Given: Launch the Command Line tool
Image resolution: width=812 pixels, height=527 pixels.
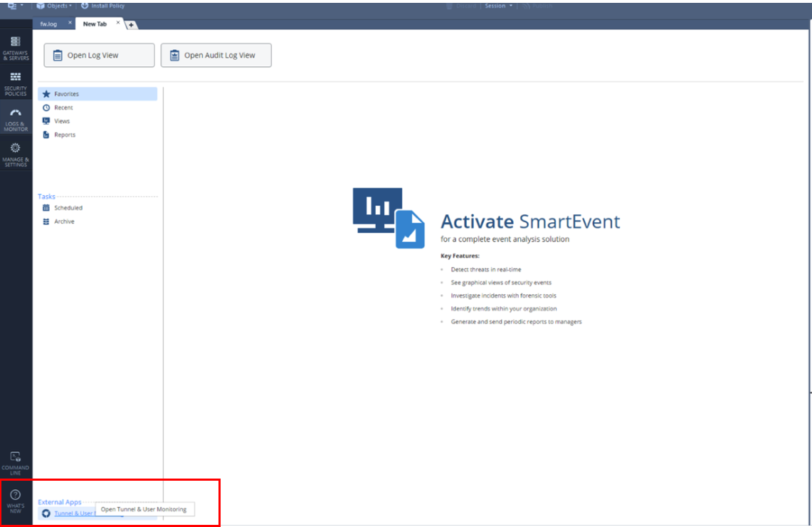Looking at the screenshot, I should click(16, 462).
